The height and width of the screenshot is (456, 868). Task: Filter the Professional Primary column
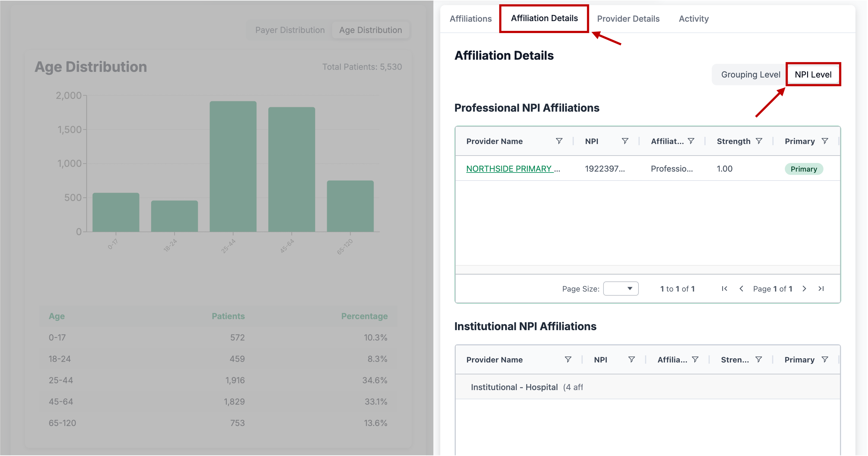[824, 141]
